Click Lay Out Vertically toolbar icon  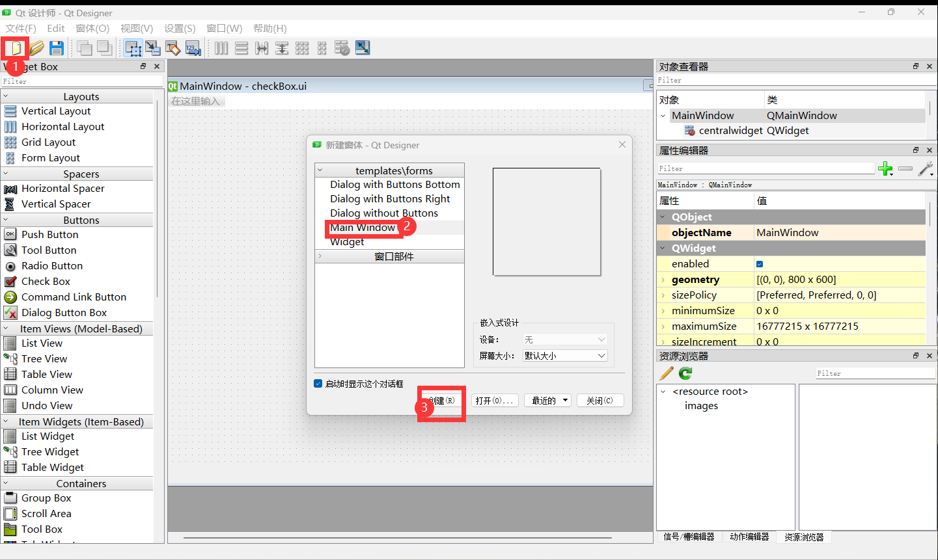[241, 47]
